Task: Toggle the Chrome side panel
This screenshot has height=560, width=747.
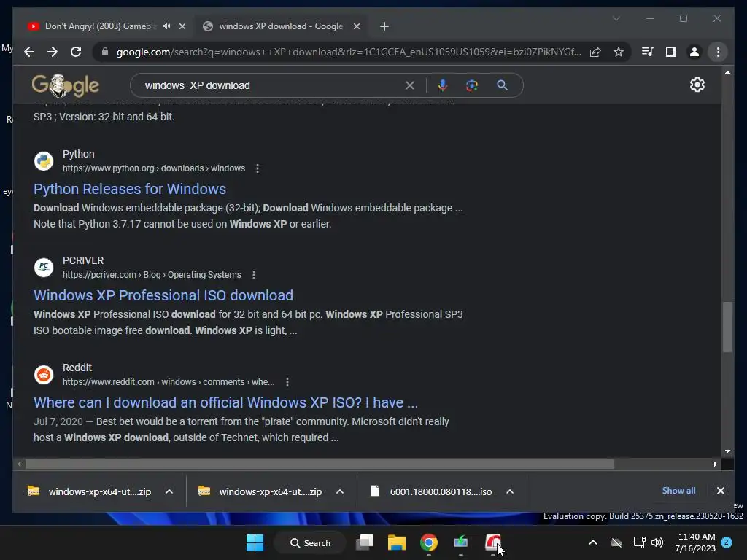Action: (x=671, y=52)
